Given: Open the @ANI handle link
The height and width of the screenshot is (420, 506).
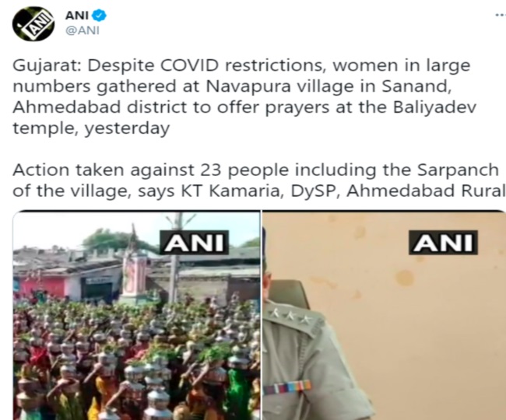Looking at the screenshot, I should (x=83, y=30).
